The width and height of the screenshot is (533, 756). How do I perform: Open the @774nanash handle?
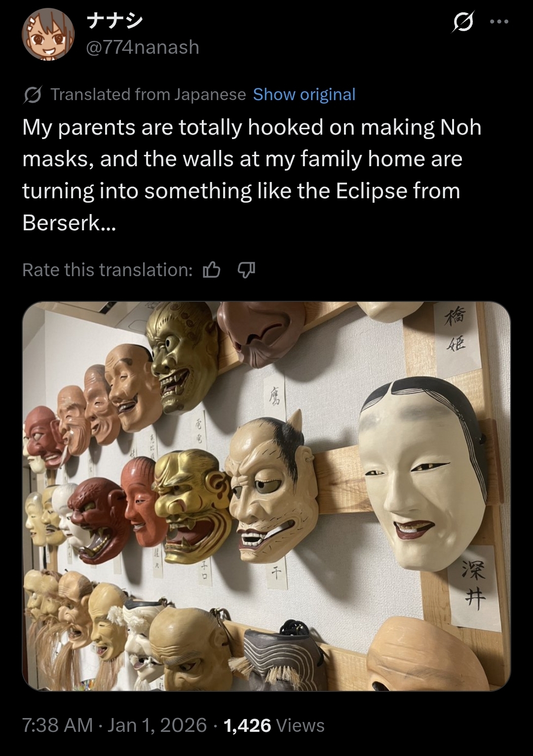tap(143, 47)
